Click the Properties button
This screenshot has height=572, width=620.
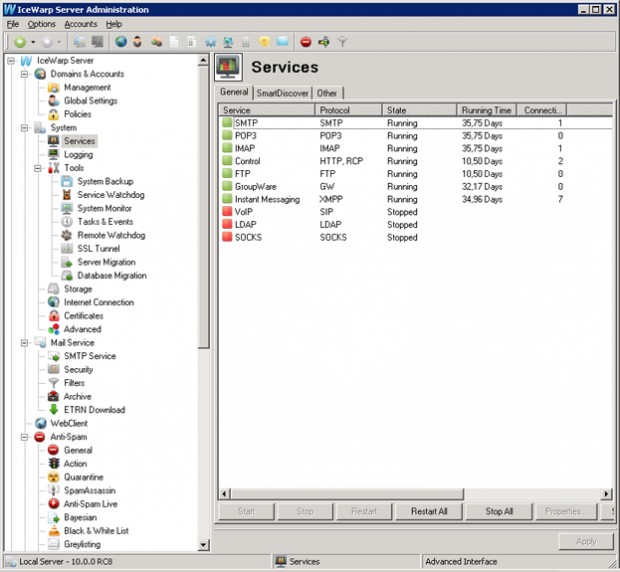(566, 512)
